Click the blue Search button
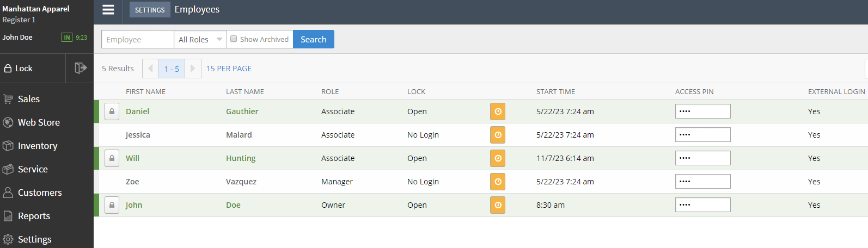The height and width of the screenshot is (248, 868). [314, 39]
